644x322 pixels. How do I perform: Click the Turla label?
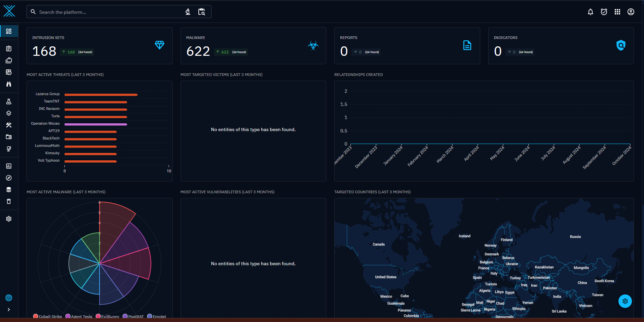pos(55,116)
